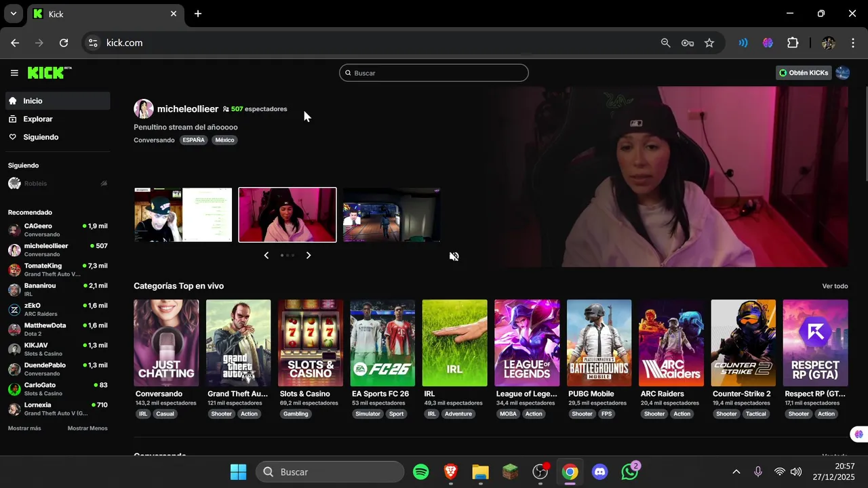
Task: Open the IRL grass category card
Action: point(454,343)
